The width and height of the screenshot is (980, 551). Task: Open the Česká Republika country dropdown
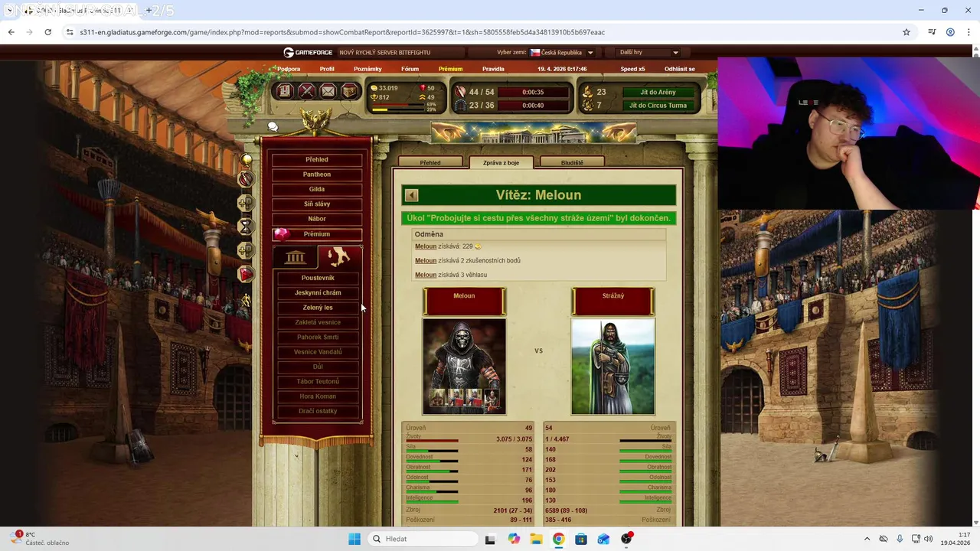(x=562, y=52)
